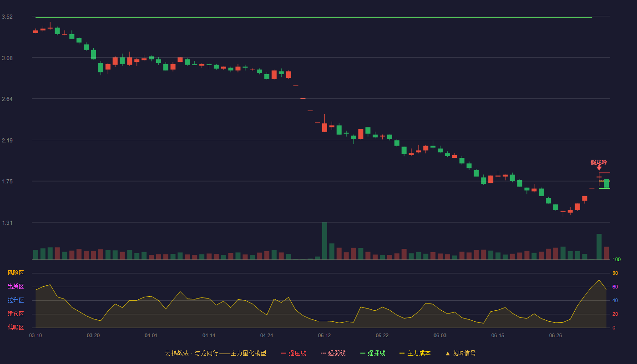Screen dimensions: 637x364
Task: Click the 03-10 date axis label
Action: coord(35,335)
